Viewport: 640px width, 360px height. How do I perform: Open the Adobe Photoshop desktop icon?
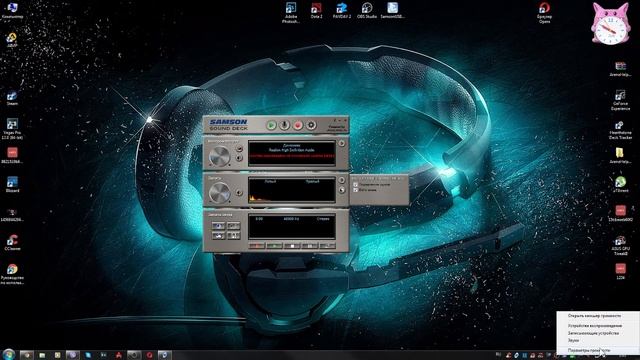pyautogui.click(x=291, y=12)
